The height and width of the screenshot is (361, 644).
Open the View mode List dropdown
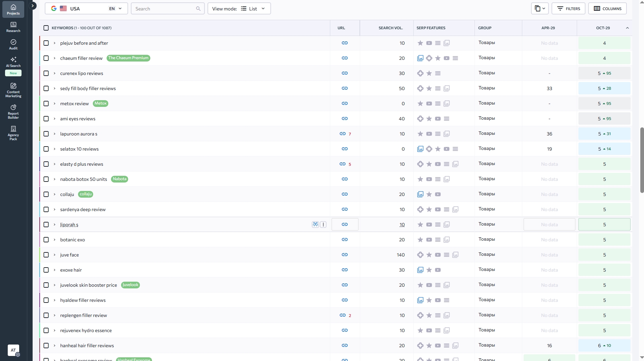(239, 8)
